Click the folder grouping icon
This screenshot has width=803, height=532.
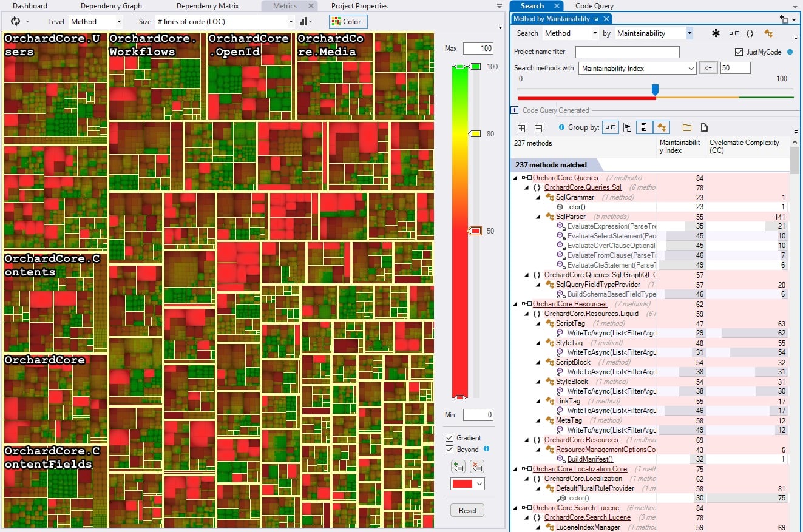click(x=687, y=127)
